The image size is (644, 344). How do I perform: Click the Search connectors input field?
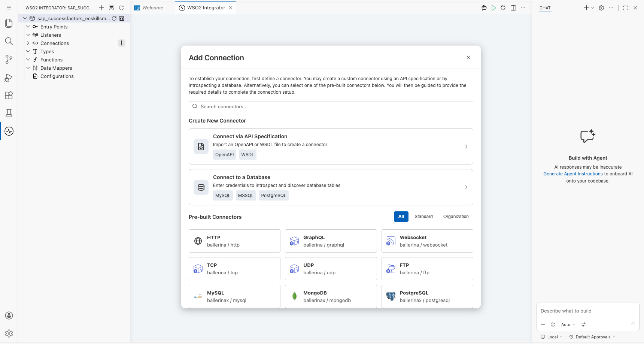click(331, 106)
